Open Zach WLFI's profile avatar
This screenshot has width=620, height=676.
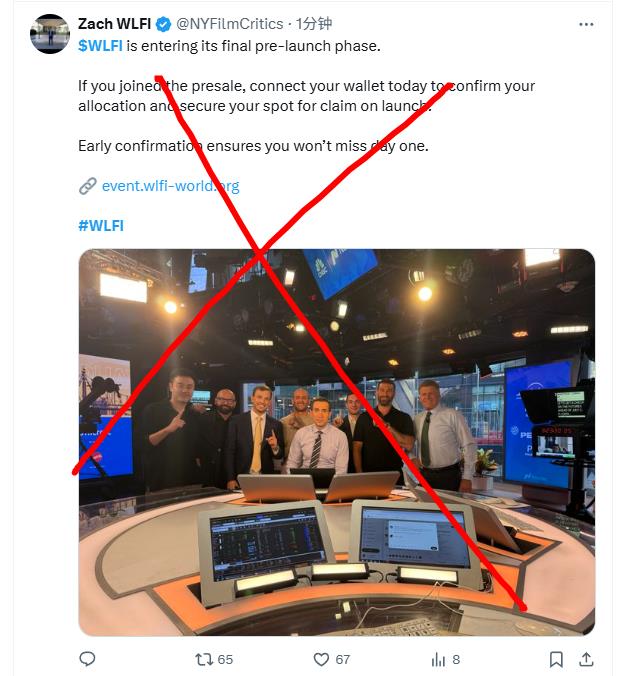50,34
